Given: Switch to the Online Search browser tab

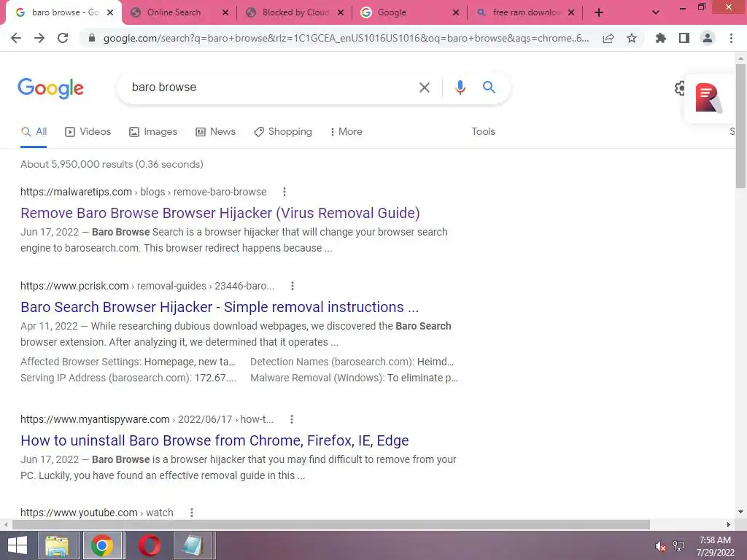Looking at the screenshot, I should click(174, 12).
